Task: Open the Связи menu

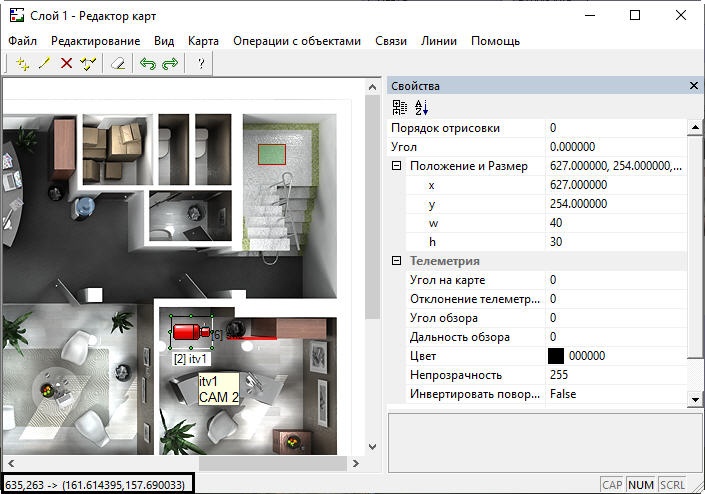Action: tap(391, 41)
